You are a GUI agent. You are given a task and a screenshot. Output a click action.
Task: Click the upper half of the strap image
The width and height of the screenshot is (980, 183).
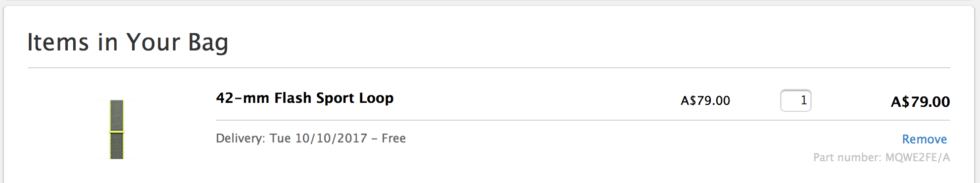pyautogui.click(x=117, y=115)
